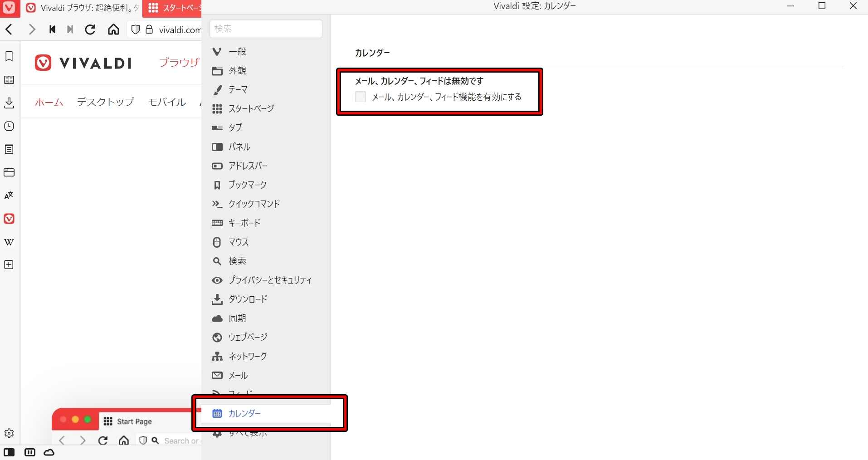Click the モバイル link on the webpage
868x460 pixels.
[x=167, y=102]
